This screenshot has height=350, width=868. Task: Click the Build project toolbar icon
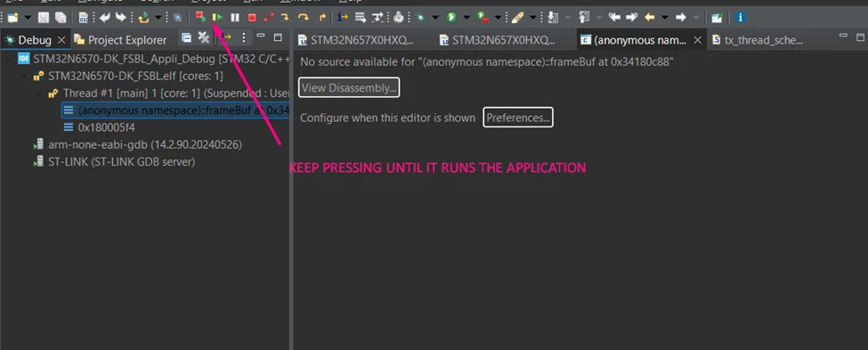point(144,18)
